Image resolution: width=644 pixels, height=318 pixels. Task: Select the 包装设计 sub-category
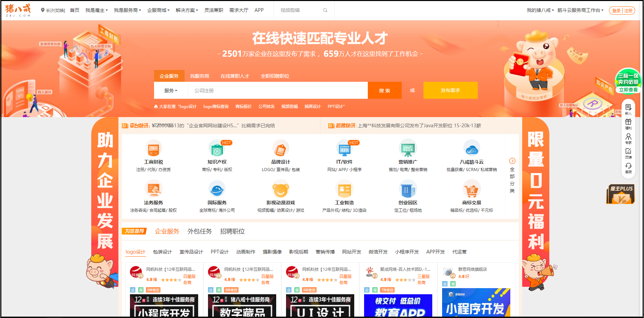click(x=163, y=252)
